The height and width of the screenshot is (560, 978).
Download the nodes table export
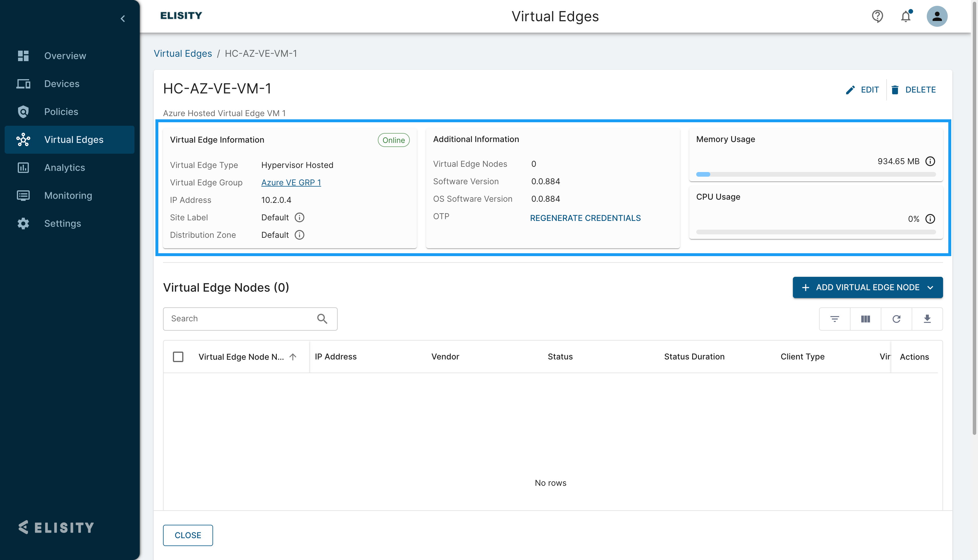(x=927, y=319)
